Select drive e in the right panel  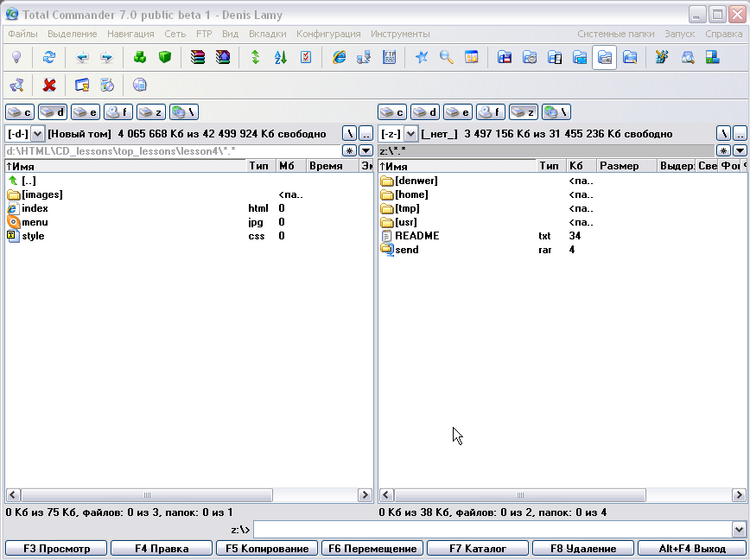(458, 112)
